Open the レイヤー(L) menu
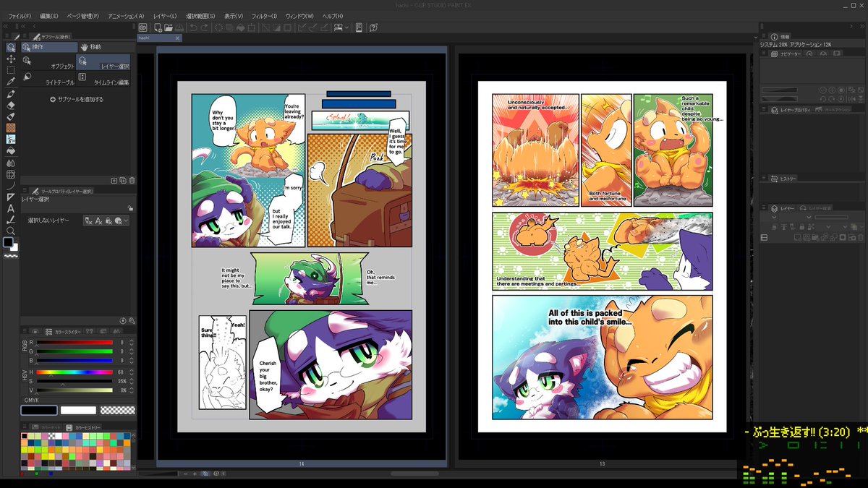Screen dimensions: 868x488 (165, 15)
